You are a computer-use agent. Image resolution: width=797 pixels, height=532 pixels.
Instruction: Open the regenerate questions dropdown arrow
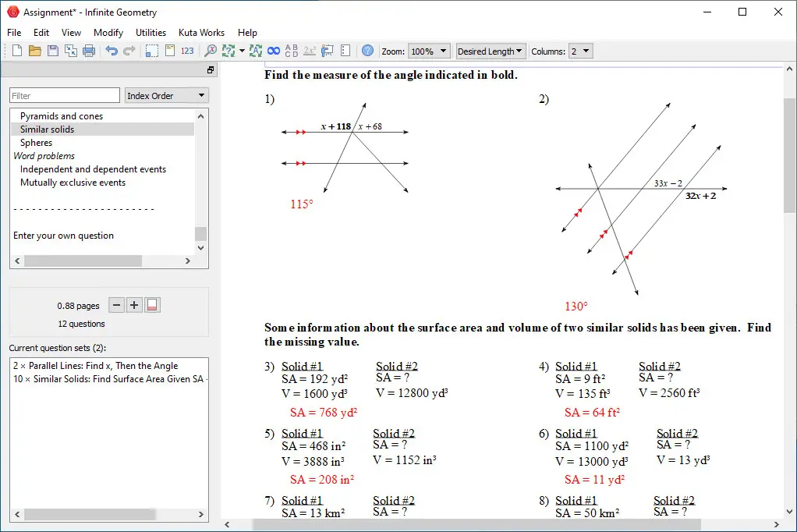tap(242, 51)
